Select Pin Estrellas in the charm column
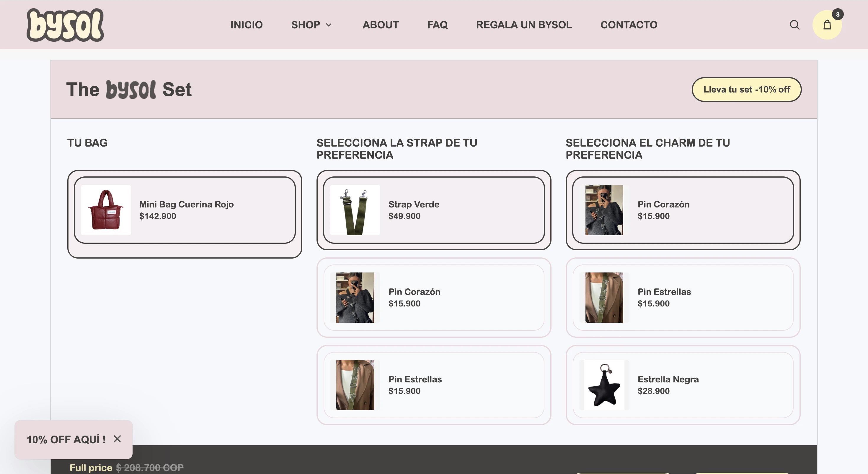Viewport: 868px width, 474px height. (683, 297)
